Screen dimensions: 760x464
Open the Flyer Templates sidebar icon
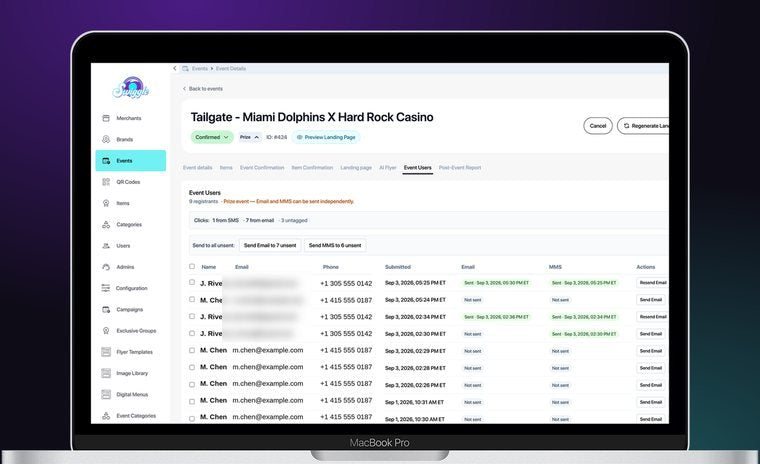[106, 352]
